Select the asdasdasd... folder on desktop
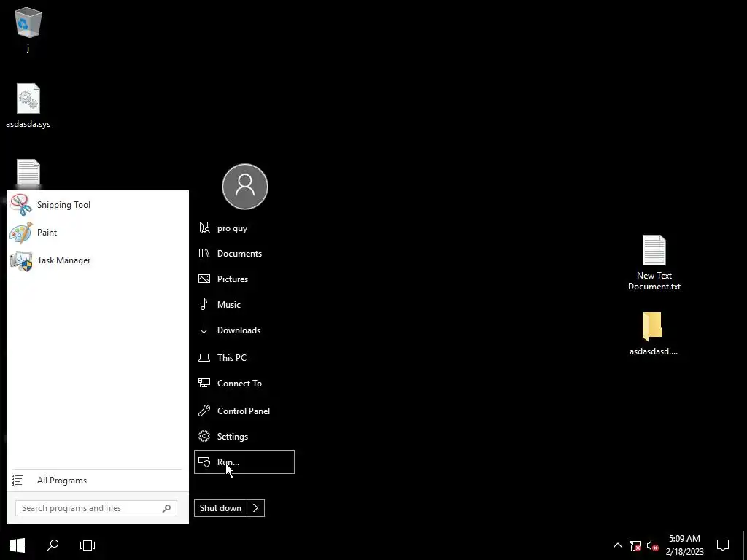747x560 pixels. click(653, 334)
